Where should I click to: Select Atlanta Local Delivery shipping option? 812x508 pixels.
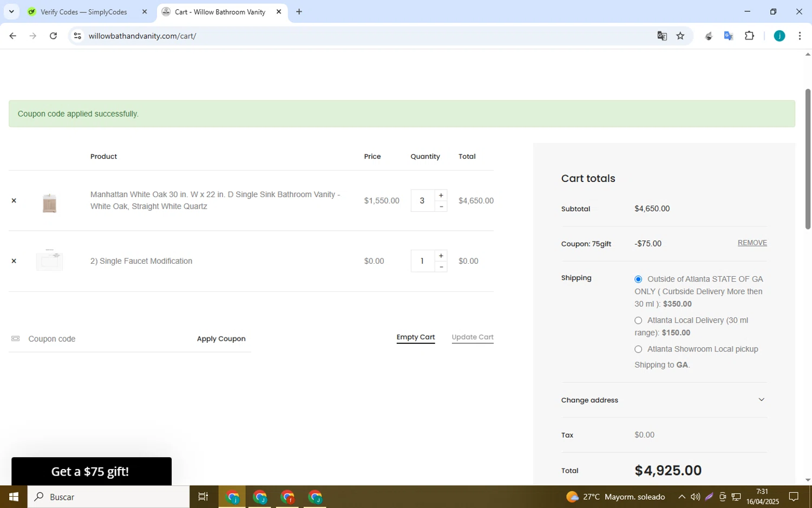click(x=638, y=321)
